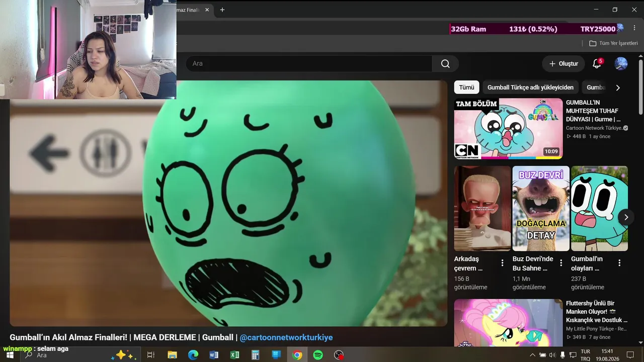Screen dimensions: 644x362
Task: Open OBS Studio from the taskbar
Action: [339, 355]
